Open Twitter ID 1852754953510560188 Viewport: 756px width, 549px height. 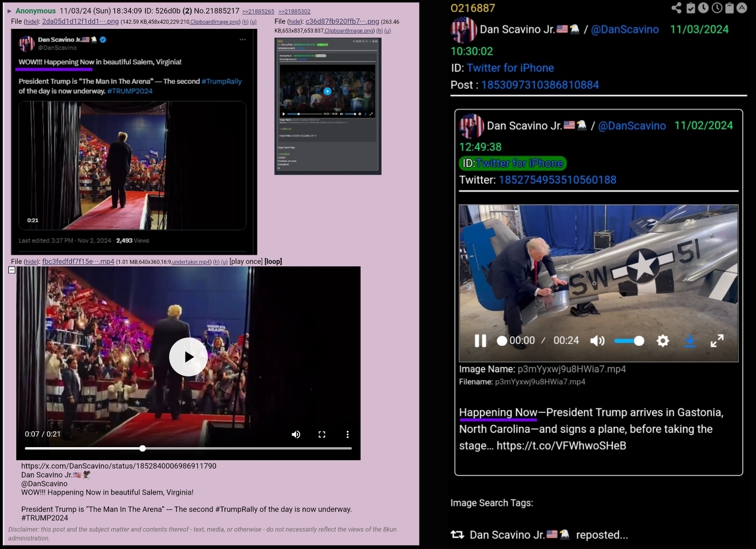558,180
